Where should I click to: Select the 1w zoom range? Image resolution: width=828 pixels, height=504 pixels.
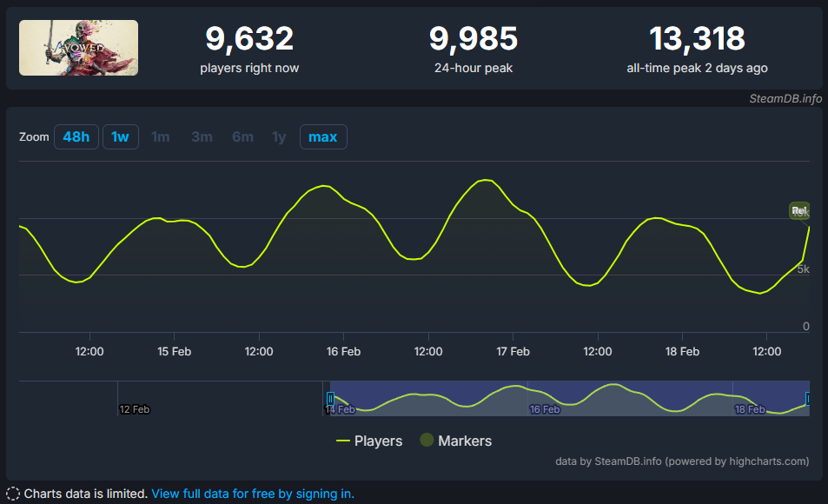click(x=121, y=136)
